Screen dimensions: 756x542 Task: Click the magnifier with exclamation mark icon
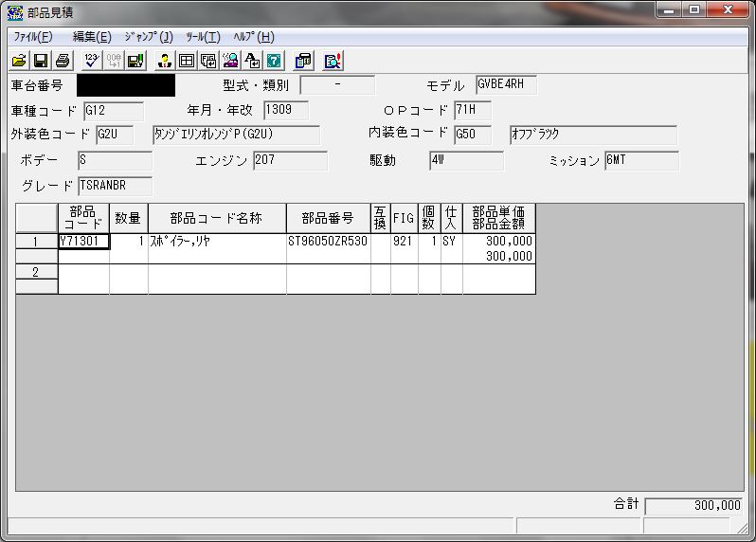click(x=333, y=61)
